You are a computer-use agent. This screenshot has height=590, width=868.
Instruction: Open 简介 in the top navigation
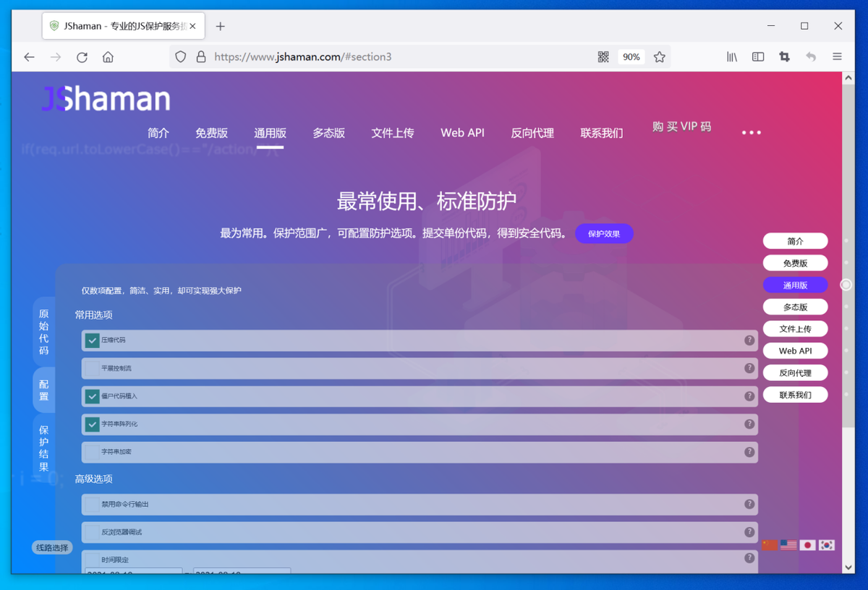coord(158,133)
